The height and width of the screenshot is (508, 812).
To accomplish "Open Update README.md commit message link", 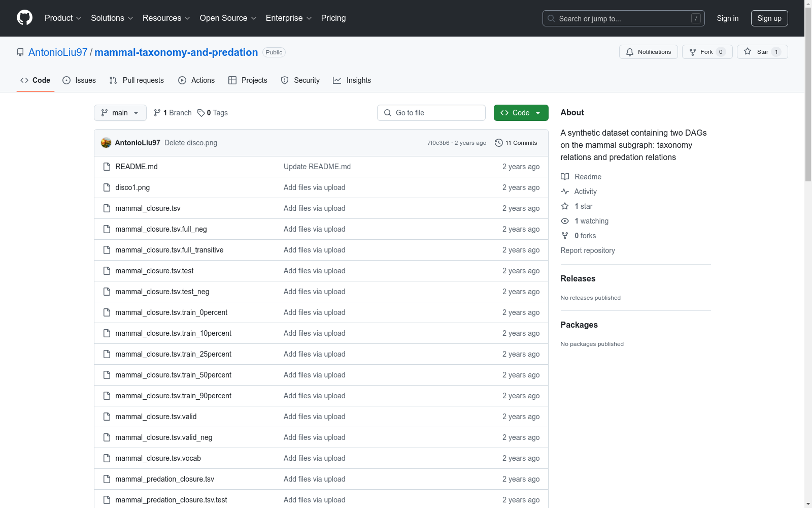I will [x=317, y=167].
